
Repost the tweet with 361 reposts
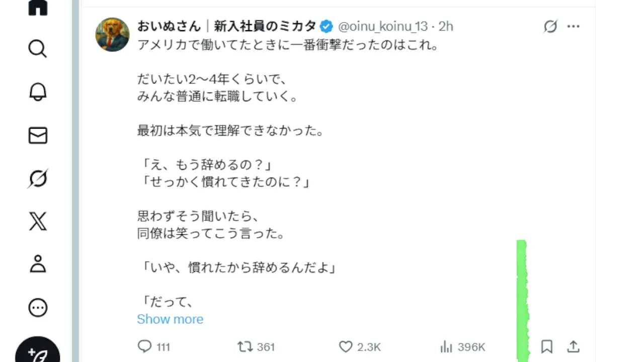point(245,346)
